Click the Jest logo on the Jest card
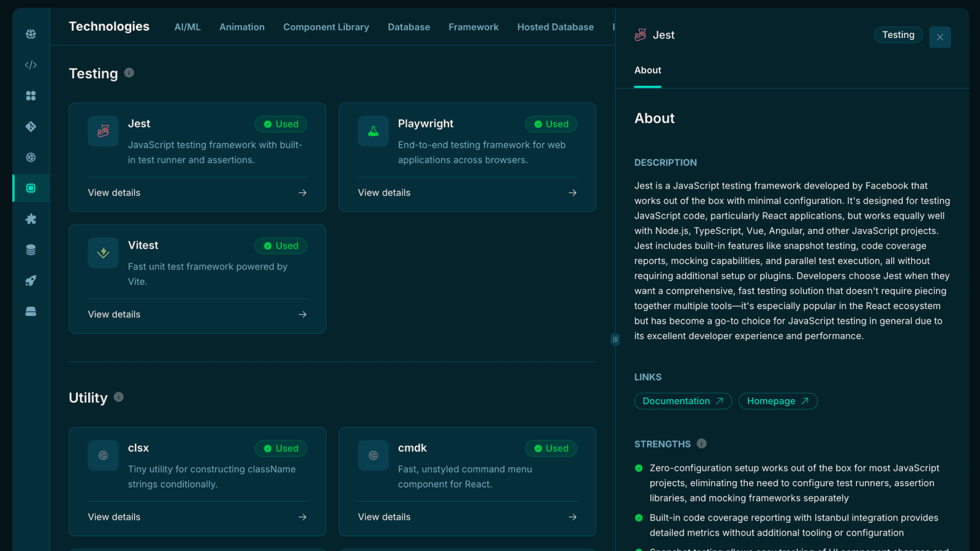 [103, 131]
